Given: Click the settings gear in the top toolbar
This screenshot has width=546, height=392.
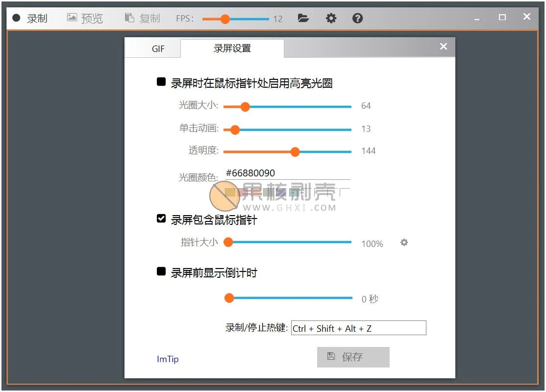Looking at the screenshot, I should click(331, 19).
